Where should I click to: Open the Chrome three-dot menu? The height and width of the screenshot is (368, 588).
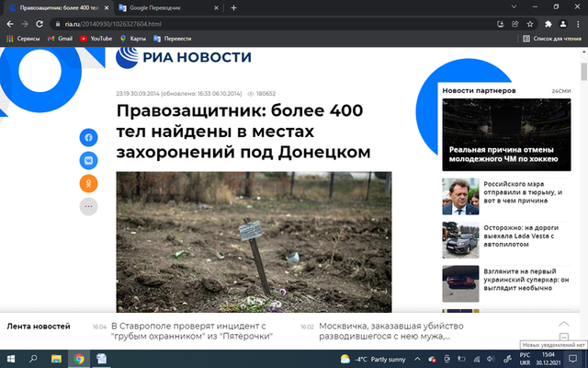[578, 23]
